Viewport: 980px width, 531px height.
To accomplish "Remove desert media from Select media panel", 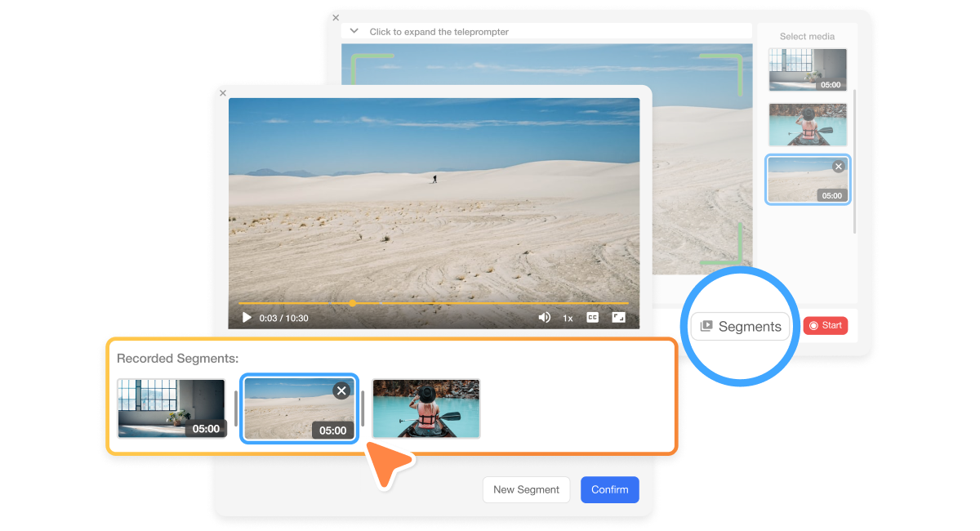I will tap(838, 167).
